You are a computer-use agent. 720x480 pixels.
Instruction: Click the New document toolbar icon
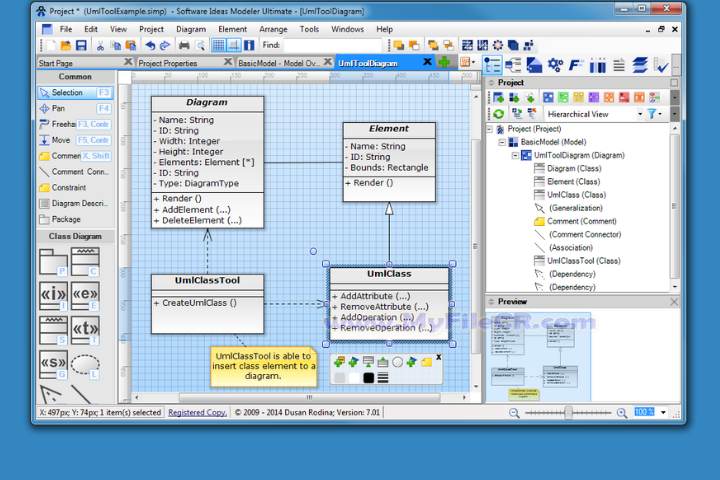tap(51, 45)
